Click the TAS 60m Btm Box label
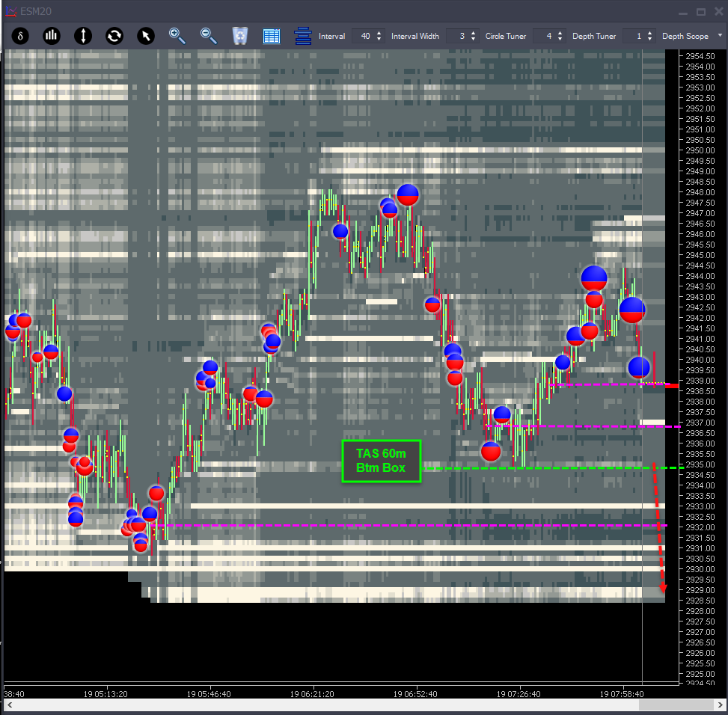Screen dimensions: 728x715 click(381, 461)
